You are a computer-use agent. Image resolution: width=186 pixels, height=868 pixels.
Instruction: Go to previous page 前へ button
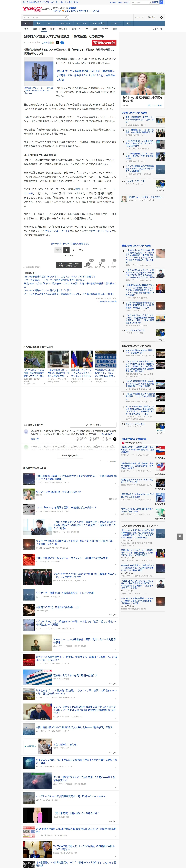(x=58, y=250)
